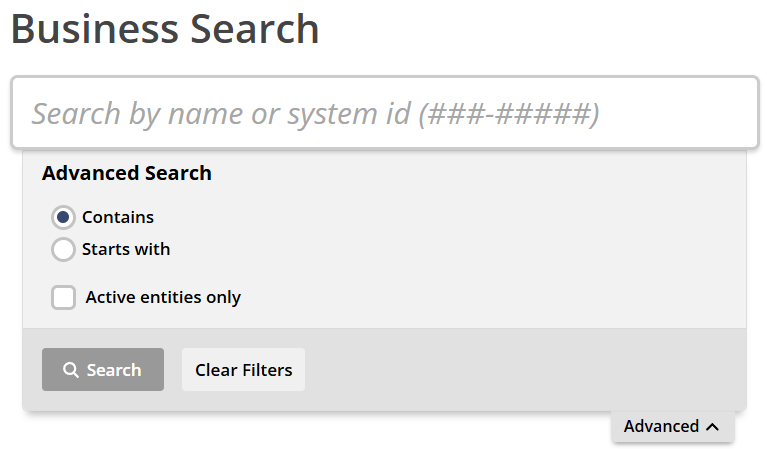Toggle the Advanced dropdown tab
This screenshot has height=449, width=767.
pos(673,427)
